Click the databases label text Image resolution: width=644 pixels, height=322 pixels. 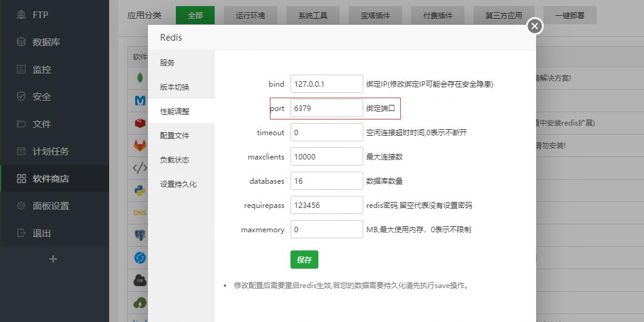[x=267, y=181]
